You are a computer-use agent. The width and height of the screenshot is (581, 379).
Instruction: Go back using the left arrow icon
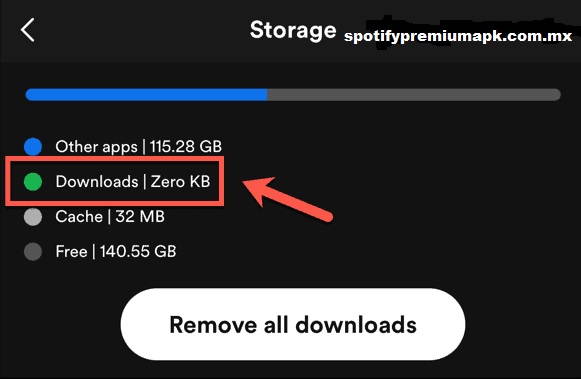28,30
